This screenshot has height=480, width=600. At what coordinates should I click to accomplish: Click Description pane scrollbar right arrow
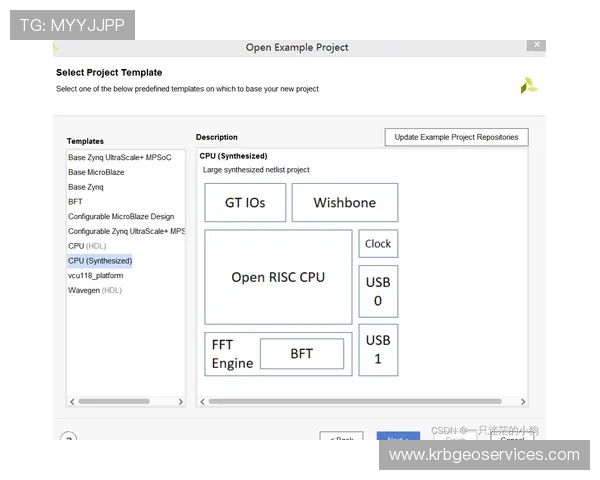[523, 402]
